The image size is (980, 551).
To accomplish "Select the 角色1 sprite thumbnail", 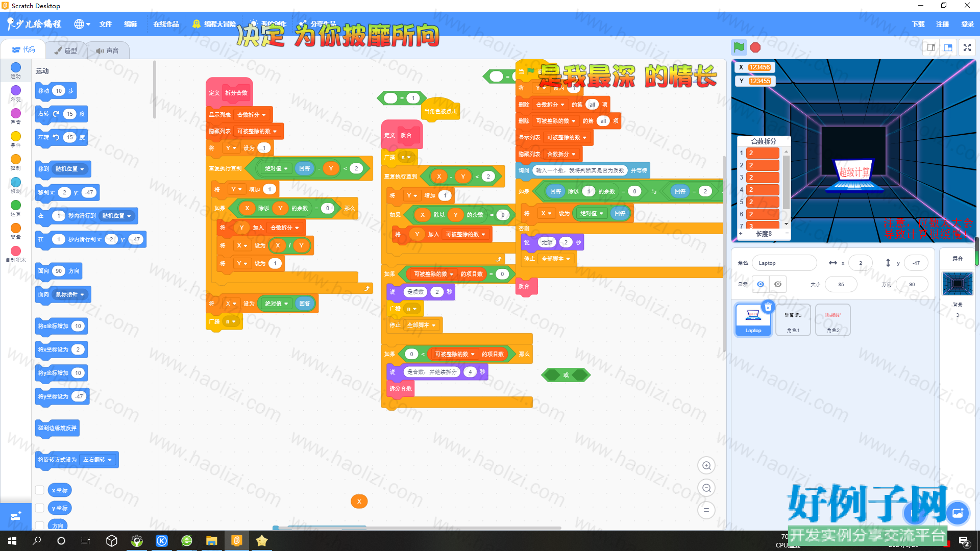I will point(793,320).
